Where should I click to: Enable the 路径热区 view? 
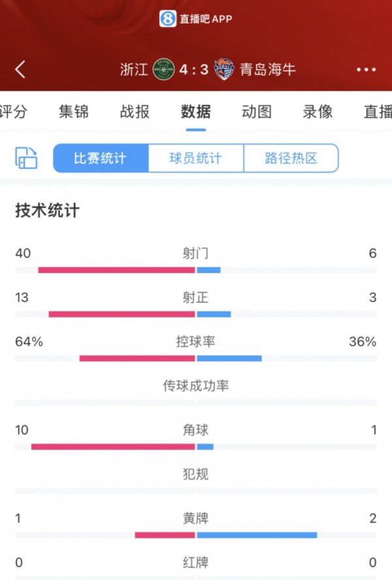click(x=291, y=157)
